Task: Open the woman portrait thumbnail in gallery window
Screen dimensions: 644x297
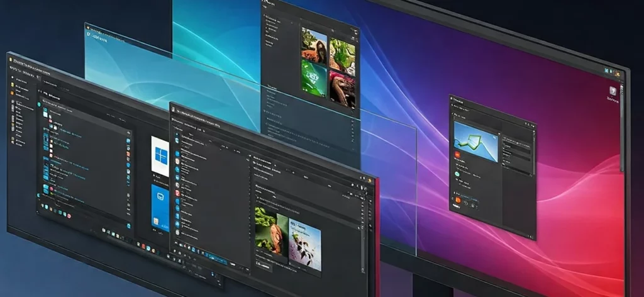Action: coord(314,45)
